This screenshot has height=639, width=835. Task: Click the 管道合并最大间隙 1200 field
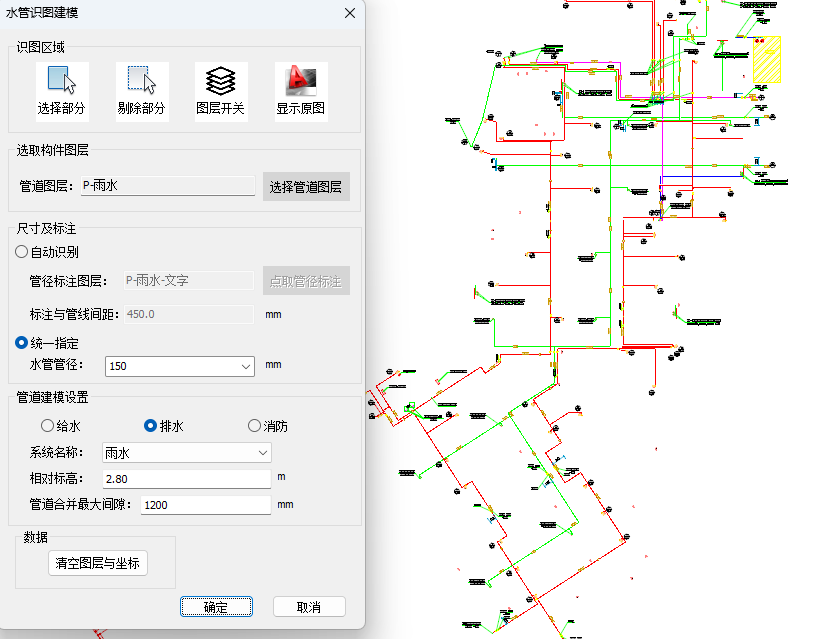(x=206, y=505)
